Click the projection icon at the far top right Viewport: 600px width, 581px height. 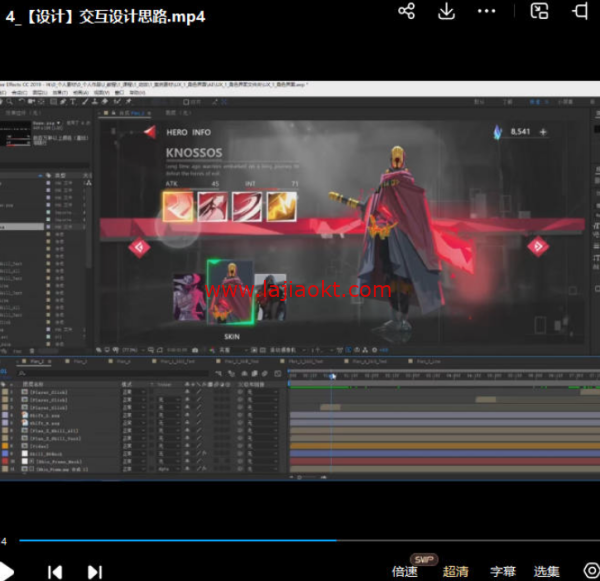pyautogui.click(x=580, y=11)
